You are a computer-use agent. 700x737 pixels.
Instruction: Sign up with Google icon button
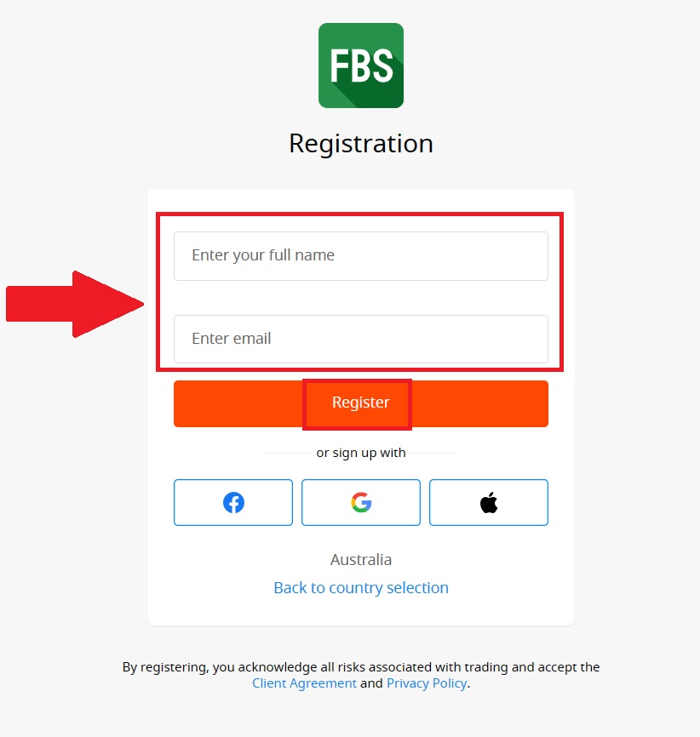[x=361, y=503]
